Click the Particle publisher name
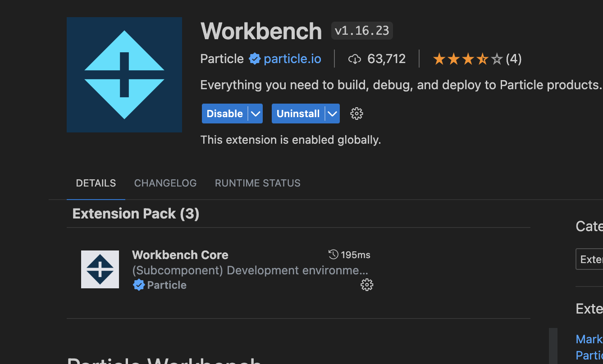Viewport: 603px width, 364px height. coord(222,59)
